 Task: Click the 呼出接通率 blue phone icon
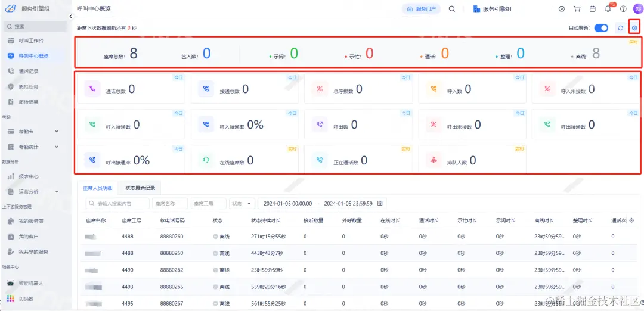coord(92,160)
